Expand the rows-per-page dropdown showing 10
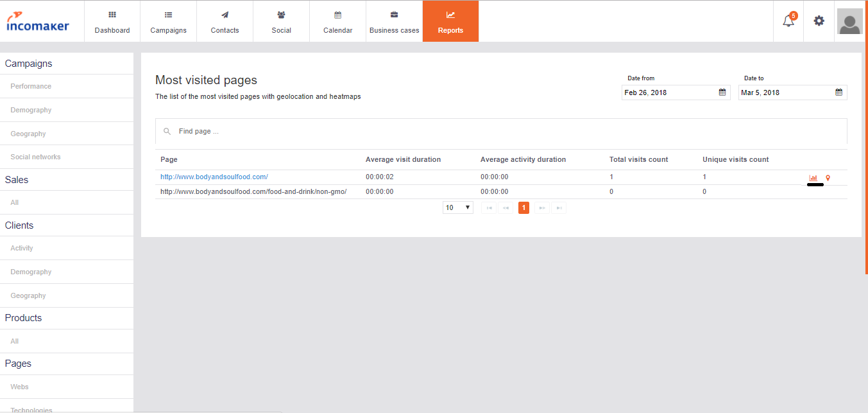The image size is (868, 413). [x=458, y=207]
